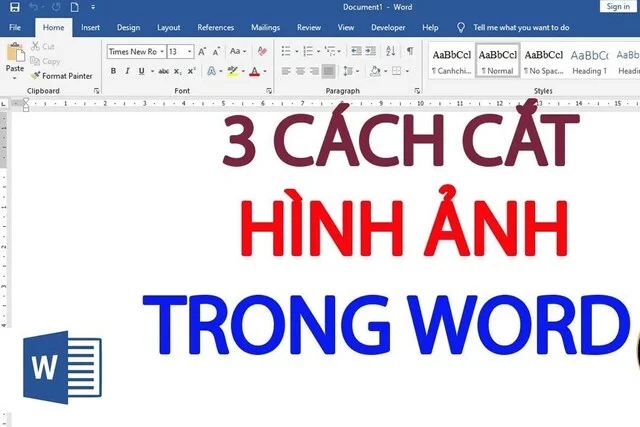640x427 pixels.
Task: Click the Decrease Indent icon
Action: 356,51
